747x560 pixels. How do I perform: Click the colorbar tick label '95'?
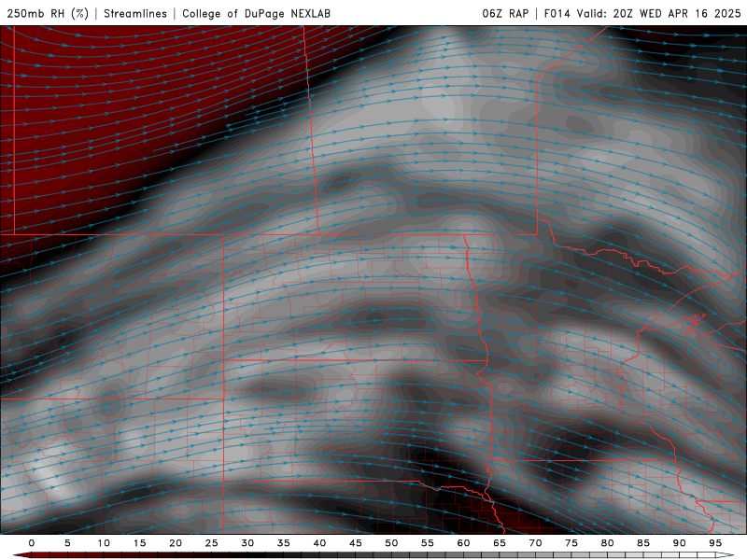[x=715, y=543]
